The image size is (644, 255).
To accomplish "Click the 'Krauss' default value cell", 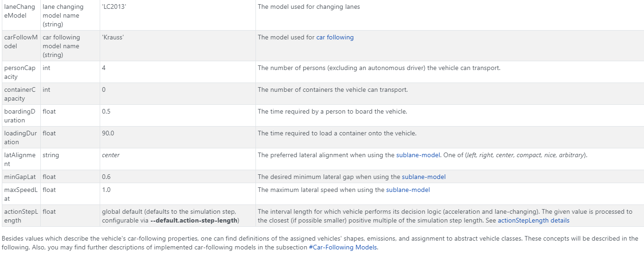I will click(x=113, y=37).
